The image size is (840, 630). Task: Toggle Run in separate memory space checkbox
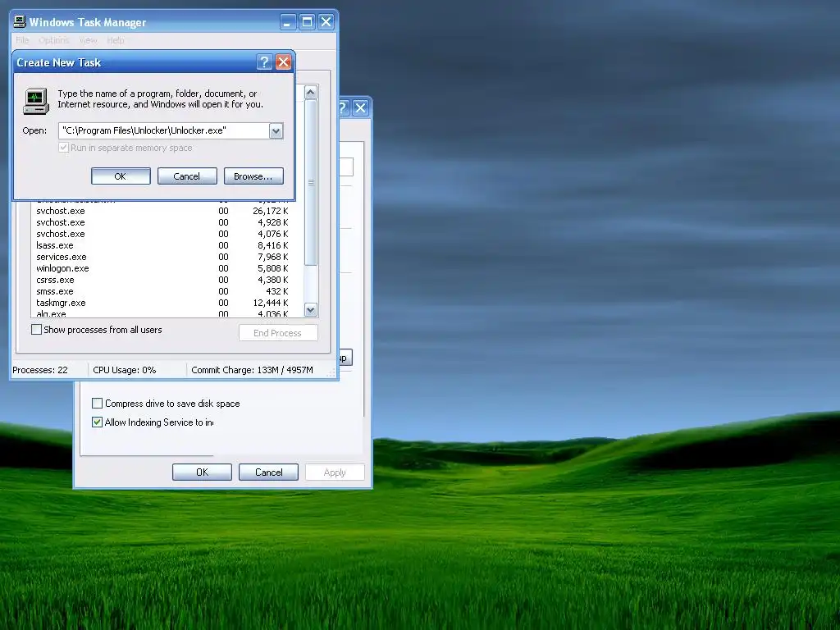click(x=63, y=148)
